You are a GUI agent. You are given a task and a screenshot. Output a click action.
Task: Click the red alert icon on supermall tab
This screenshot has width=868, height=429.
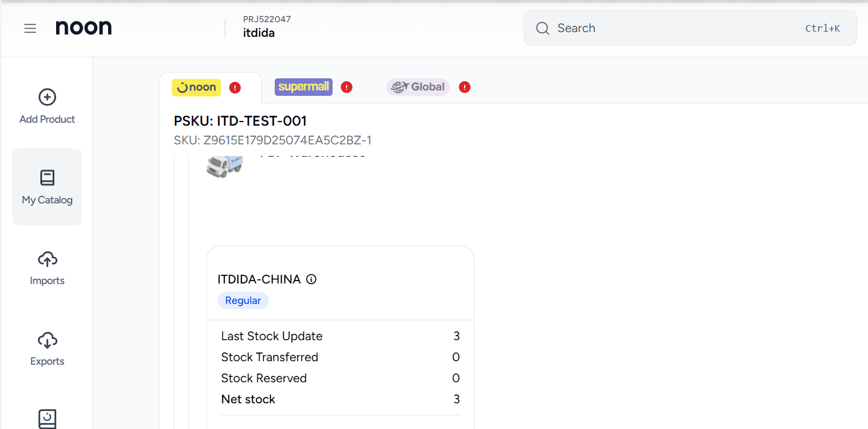pyautogui.click(x=347, y=88)
